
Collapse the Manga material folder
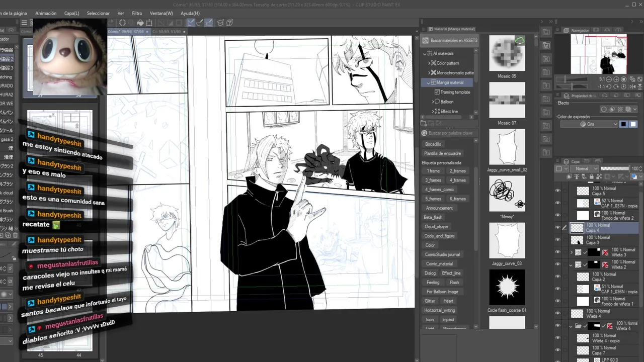pyautogui.click(x=429, y=82)
